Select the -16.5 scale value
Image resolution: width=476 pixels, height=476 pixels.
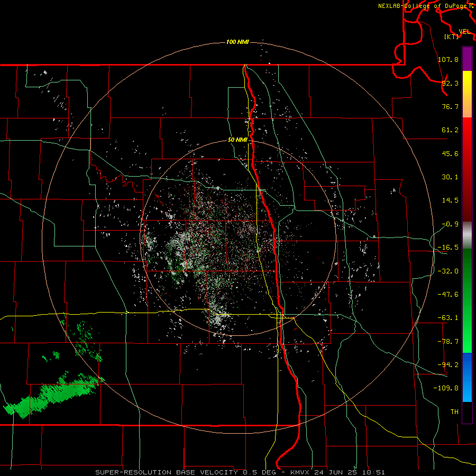click(x=448, y=248)
